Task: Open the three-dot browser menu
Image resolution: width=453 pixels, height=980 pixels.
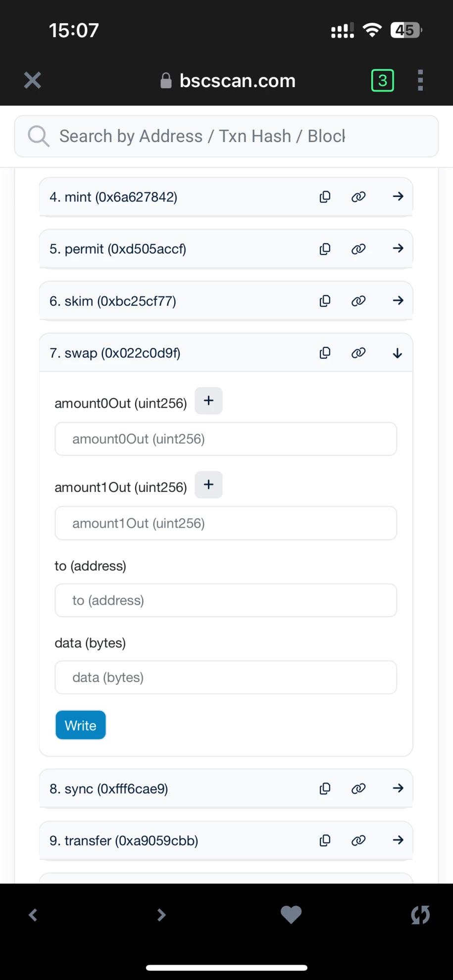Action: [420, 80]
